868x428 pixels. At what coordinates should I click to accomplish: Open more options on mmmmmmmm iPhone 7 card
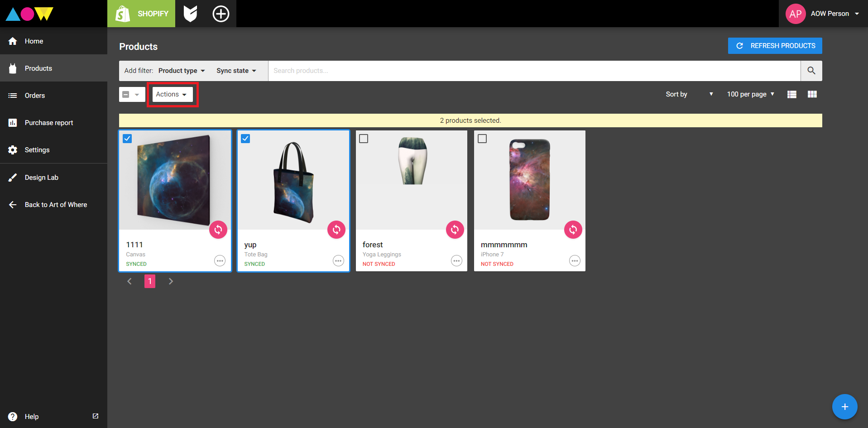point(575,261)
